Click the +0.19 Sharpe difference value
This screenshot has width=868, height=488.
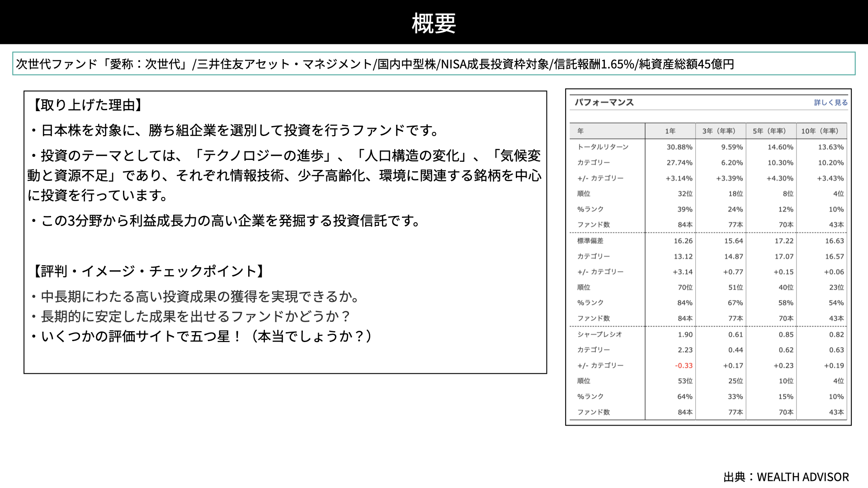(834, 366)
